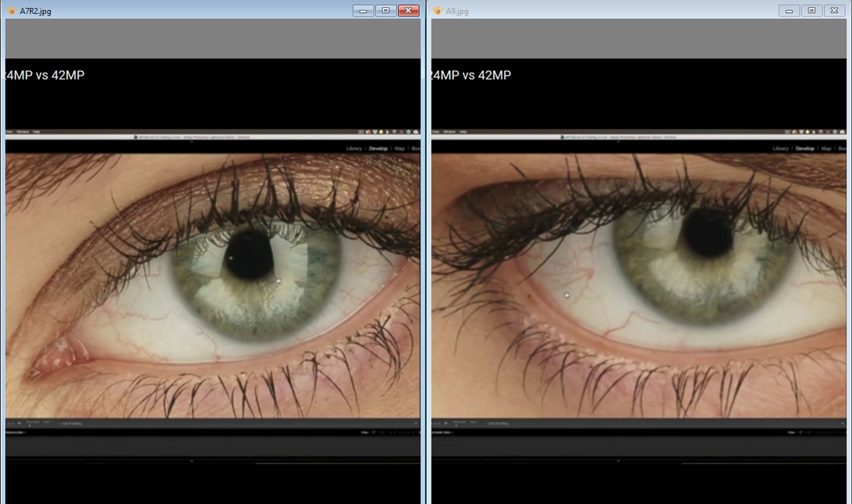Collapse the top panel arrow in A7R2.jpg
The width and height of the screenshot is (852, 504).
[192, 142]
